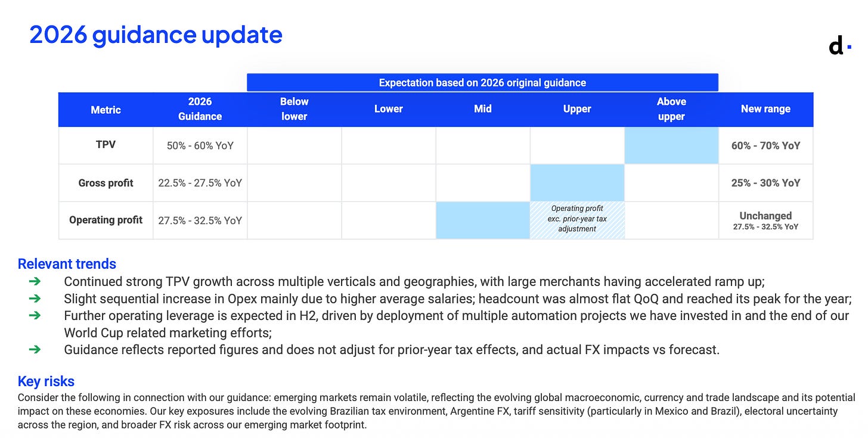Click the 'Lower' column header
The image size is (868, 438).
coord(389,109)
